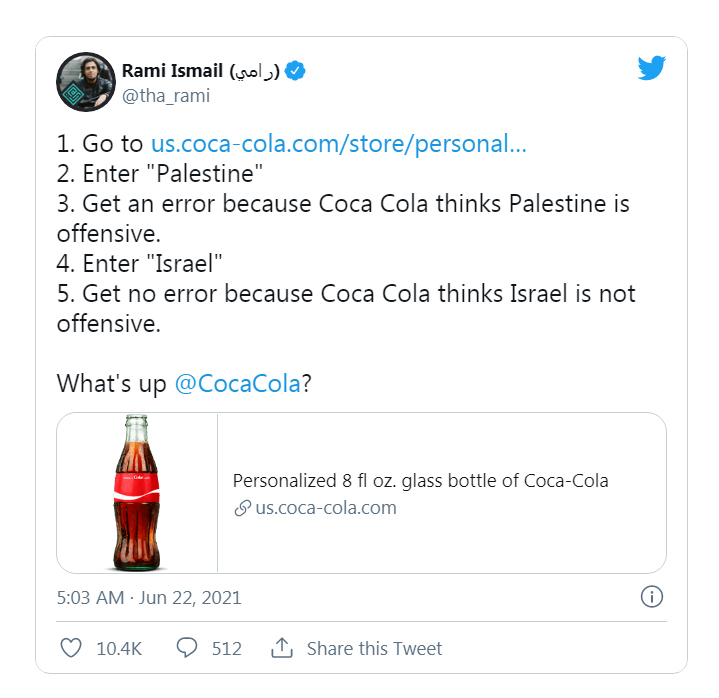This screenshot has height=698, width=719.
Task: Open the 5:03 AM · Jun 22, 2021 timestamp
Action: (149, 598)
